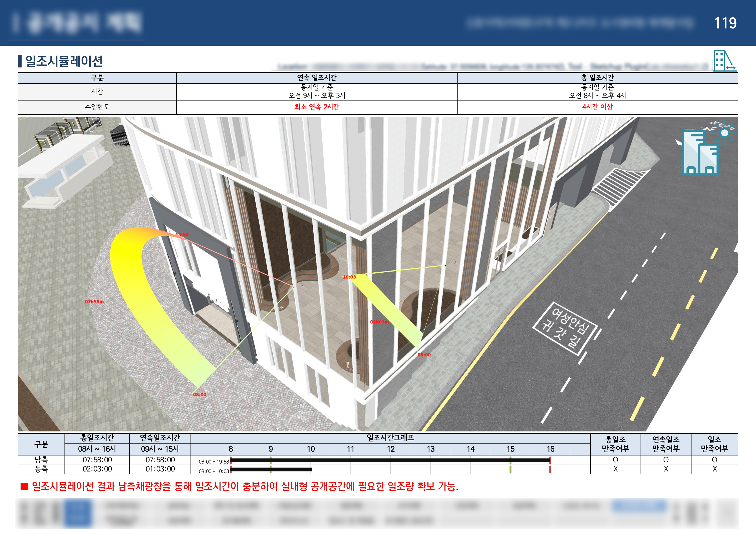Screen dimensions: 756x534
Task: Click analysis point number 2 marker
Action: 455,263
